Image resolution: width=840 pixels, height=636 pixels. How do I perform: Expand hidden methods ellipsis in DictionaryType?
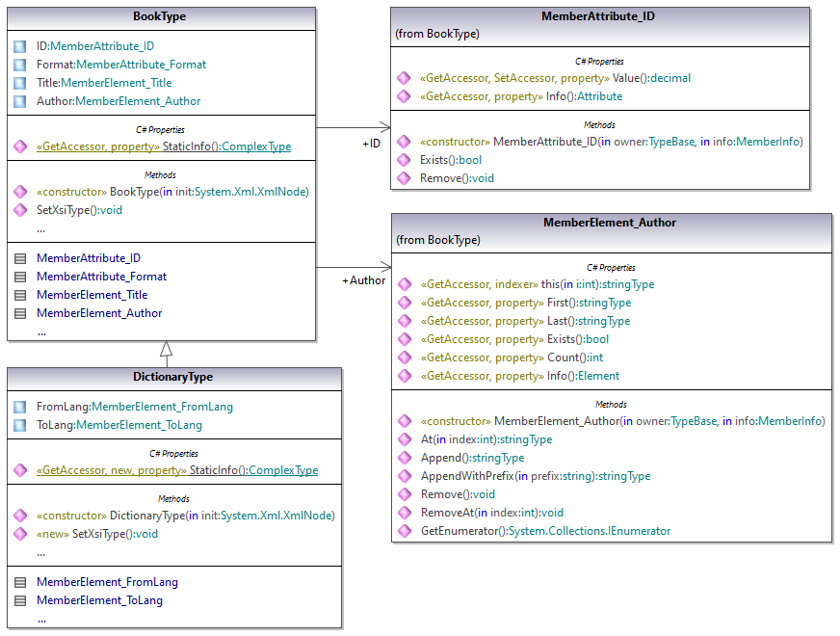click(40, 553)
